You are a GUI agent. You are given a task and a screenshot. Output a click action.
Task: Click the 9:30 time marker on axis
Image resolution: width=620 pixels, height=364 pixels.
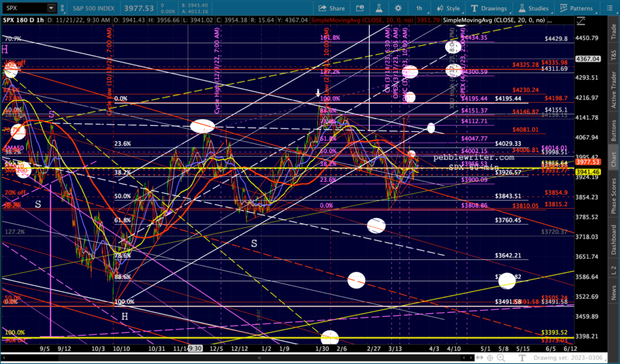click(196, 349)
